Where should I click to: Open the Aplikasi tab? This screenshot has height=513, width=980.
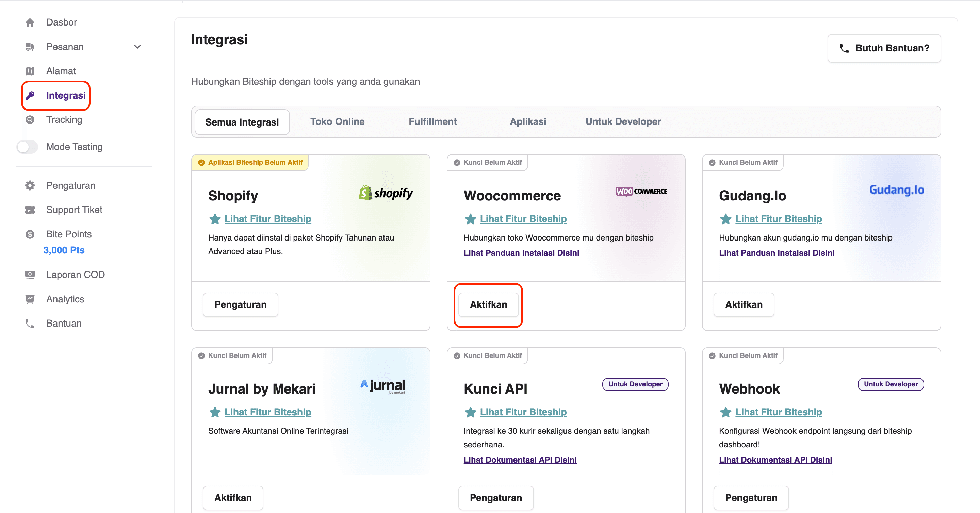[x=528, y=122]
